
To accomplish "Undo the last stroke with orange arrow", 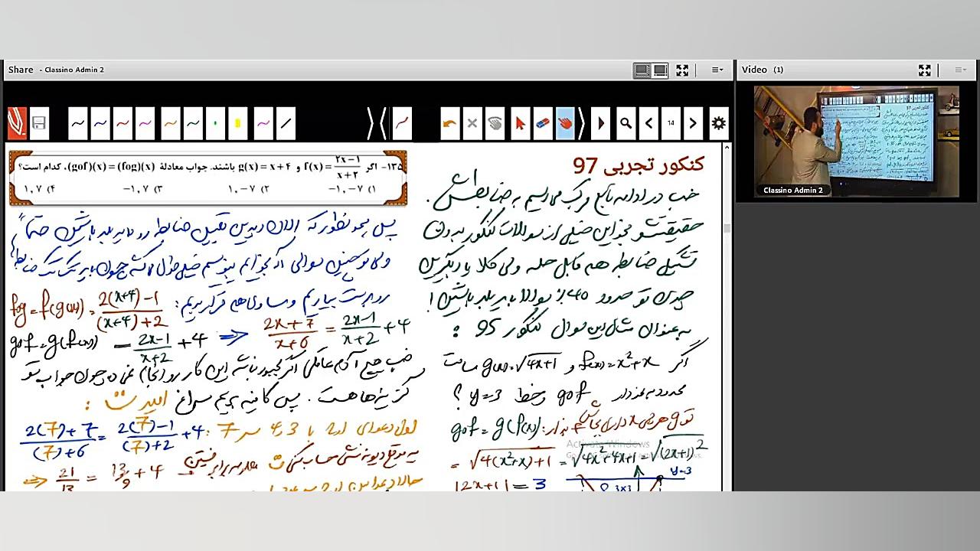I will pos(450,123).
